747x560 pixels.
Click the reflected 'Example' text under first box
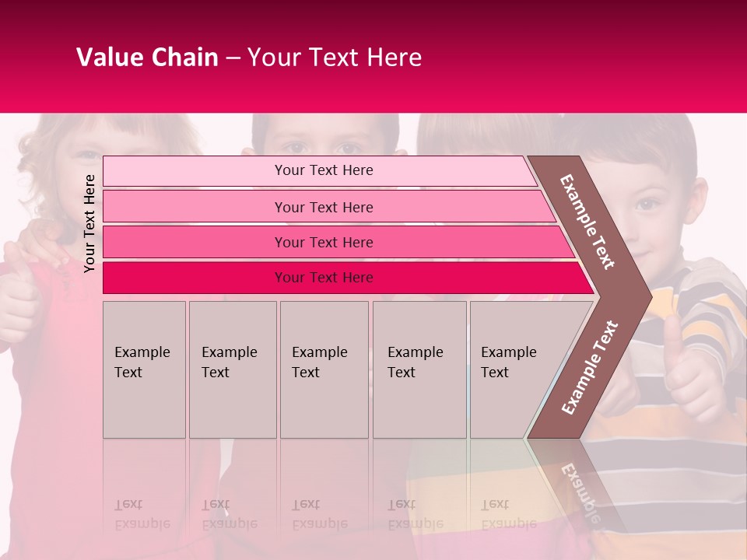pyautogui.click(x=142, y=524)
